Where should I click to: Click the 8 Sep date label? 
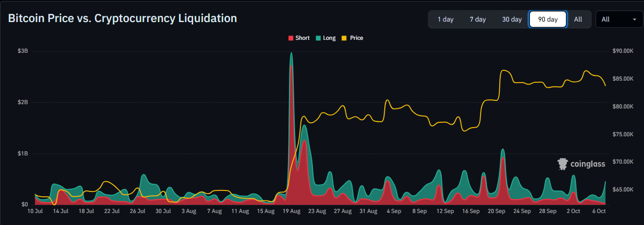419,211
